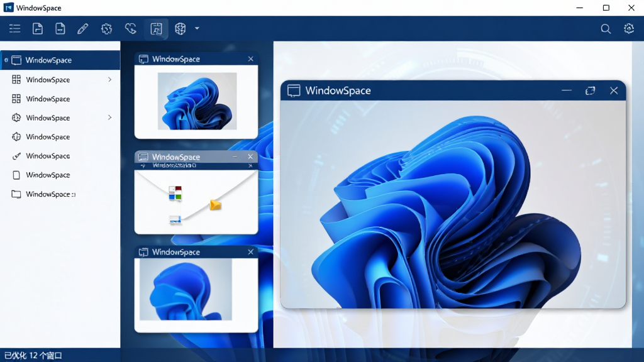Click the flower wallpaper inside the large window
Viewport: 644px width, 362px height.
pos(453,204)
